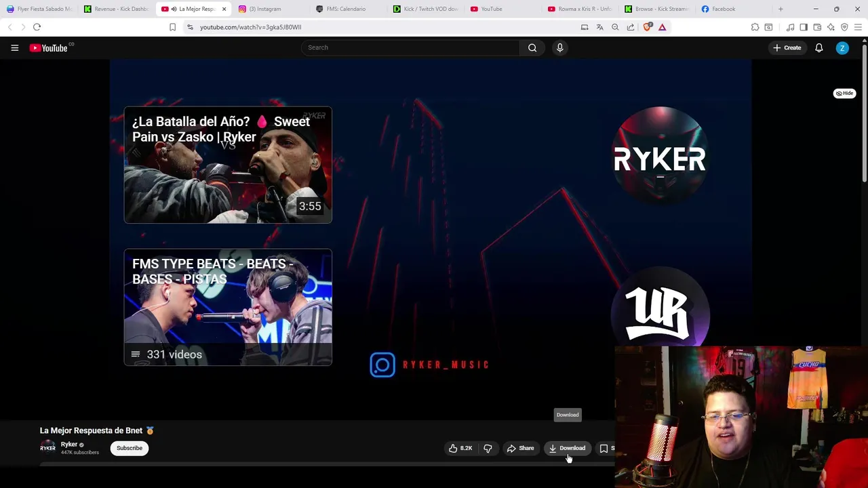Click the search magnifier button
Screen dimensions: 868x488
(532, 47)
